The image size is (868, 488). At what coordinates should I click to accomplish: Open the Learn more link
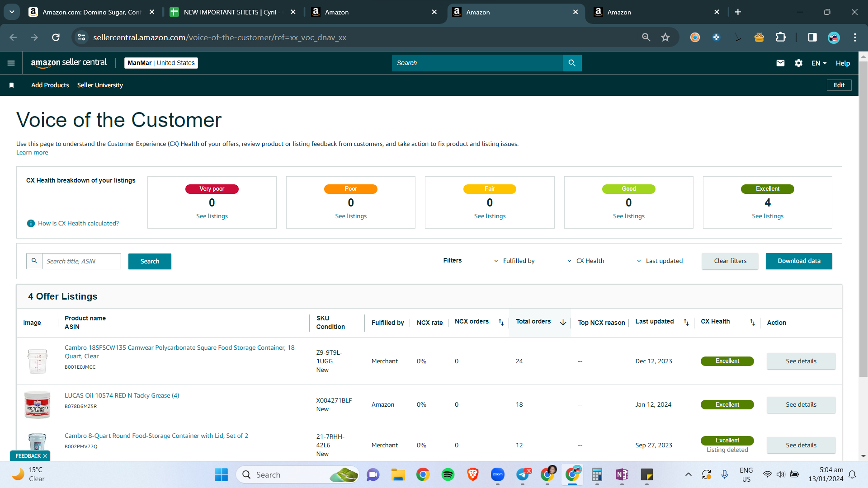pos(32,153)
